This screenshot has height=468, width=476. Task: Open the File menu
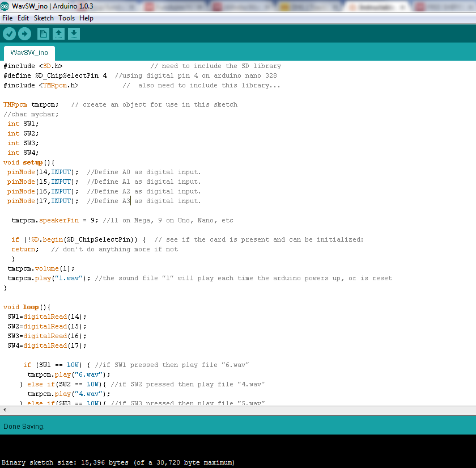tap(7, 18)
